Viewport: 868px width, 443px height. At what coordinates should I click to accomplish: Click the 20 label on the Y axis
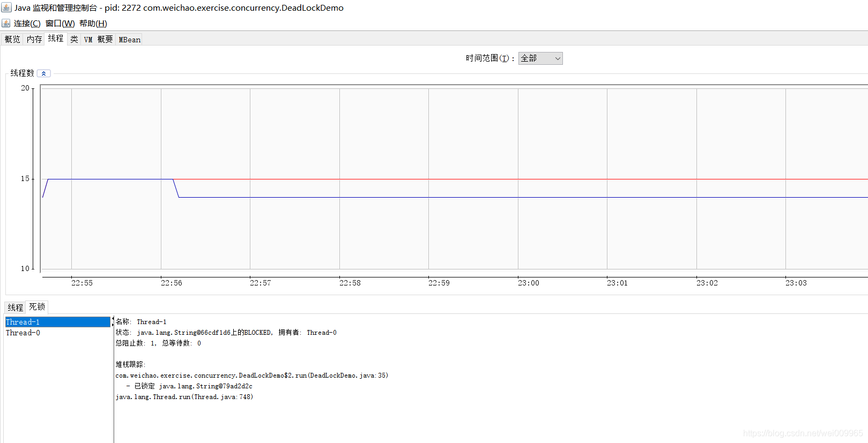point(25,88)
